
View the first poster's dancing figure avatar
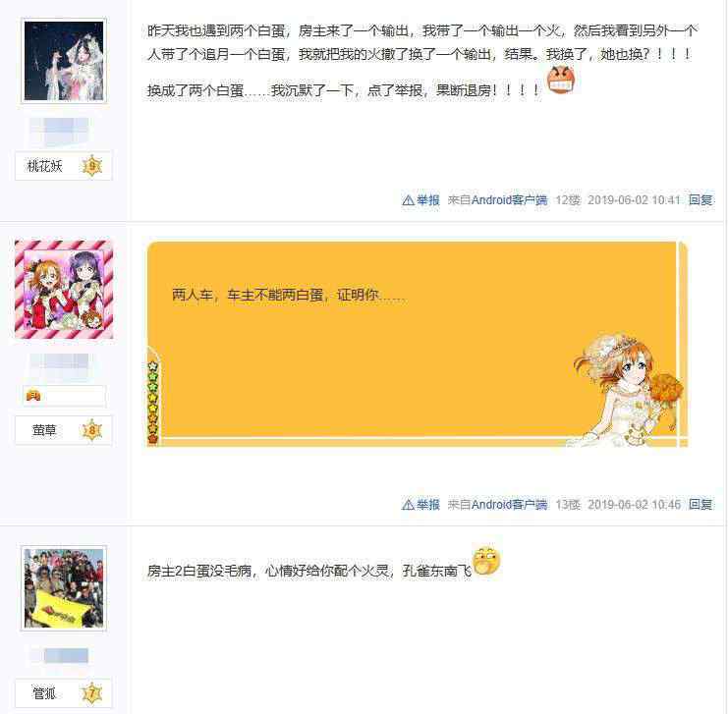point(64,61)
